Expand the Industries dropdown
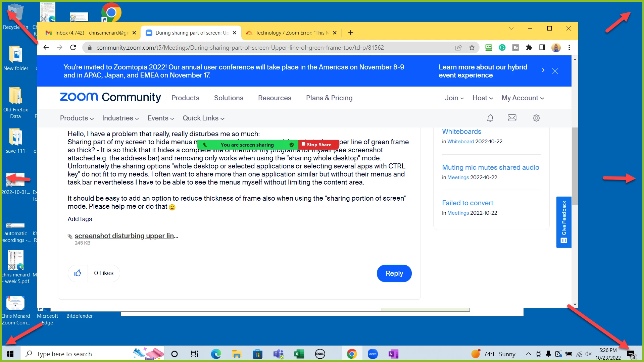The height and width of the screenshot is (362, 644). point(120,118)
